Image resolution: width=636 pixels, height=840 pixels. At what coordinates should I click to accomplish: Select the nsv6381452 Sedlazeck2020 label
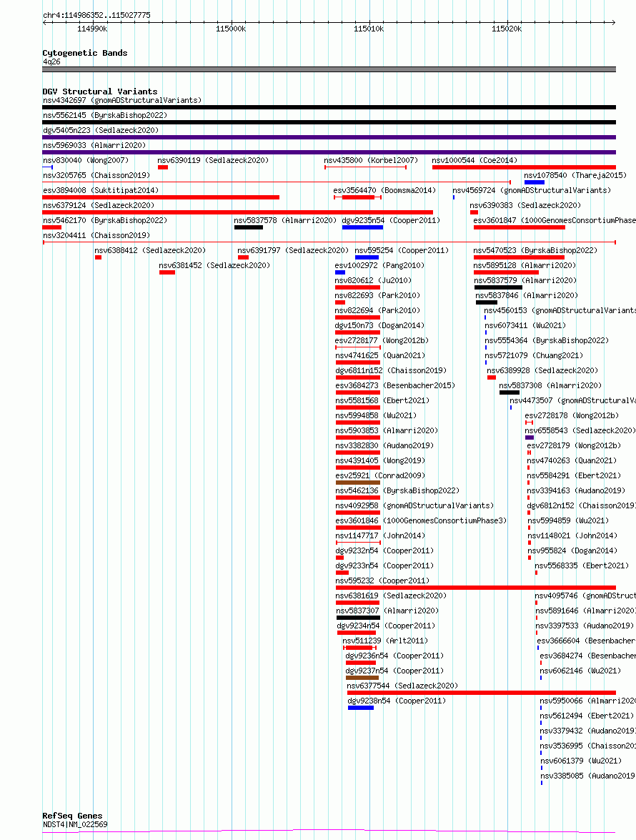pos(214,265)
